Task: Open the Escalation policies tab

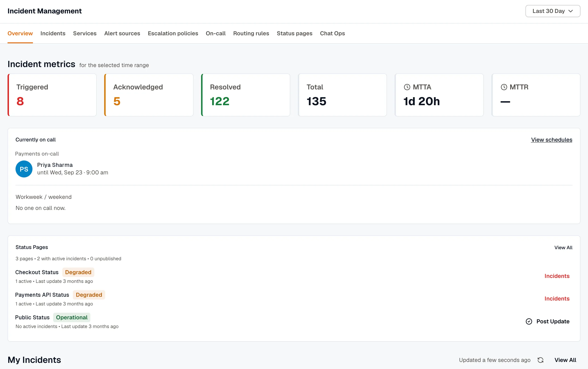Action: pyautogui.click(x=173, y=33)
